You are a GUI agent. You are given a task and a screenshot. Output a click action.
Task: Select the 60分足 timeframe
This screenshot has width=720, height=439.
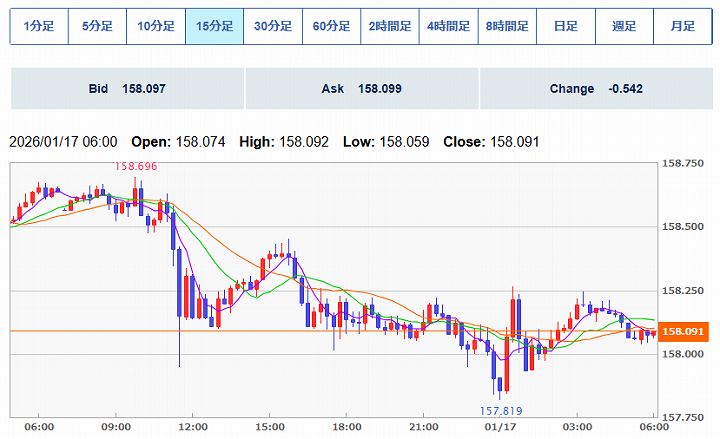pyautogui.click(x=332, y=27)
